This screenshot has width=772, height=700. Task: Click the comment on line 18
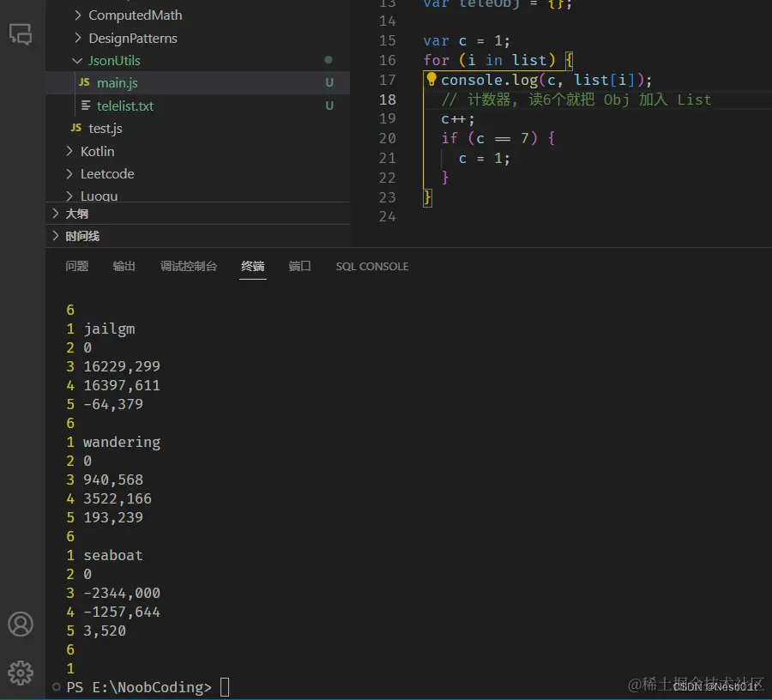tap(576, 100)
